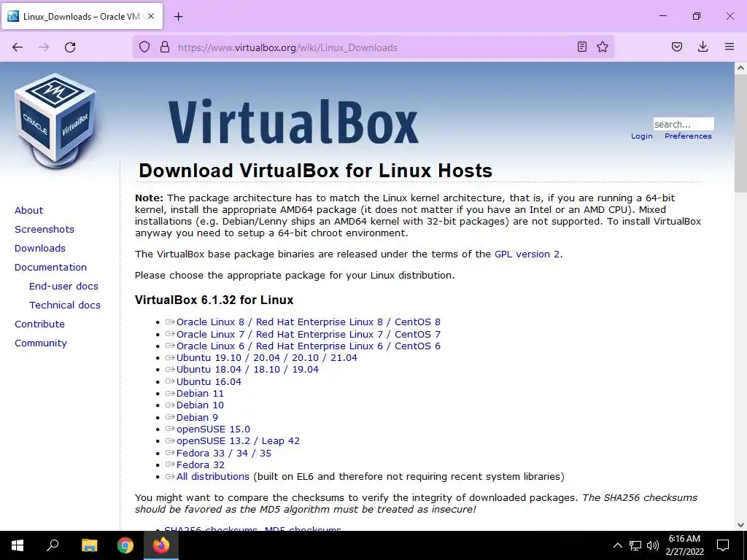Screen dimensions: 747x560
Task: Open the GPL version 2 link
Action: click(527, 254)
